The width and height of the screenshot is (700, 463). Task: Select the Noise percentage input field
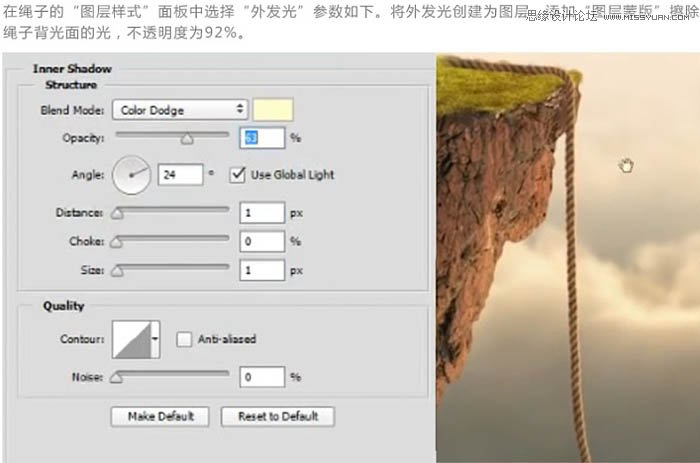(261, 378)
